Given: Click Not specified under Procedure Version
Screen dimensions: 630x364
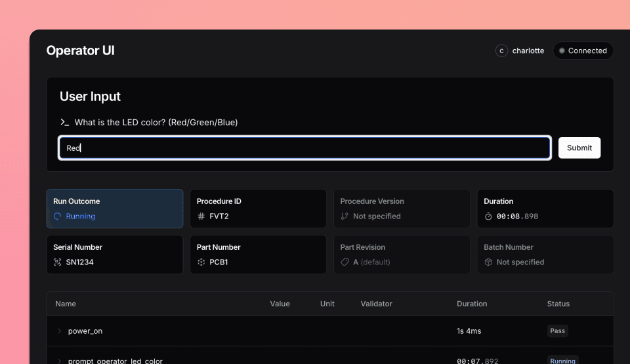Looking at the screenshot, I should tap(377, 216).
